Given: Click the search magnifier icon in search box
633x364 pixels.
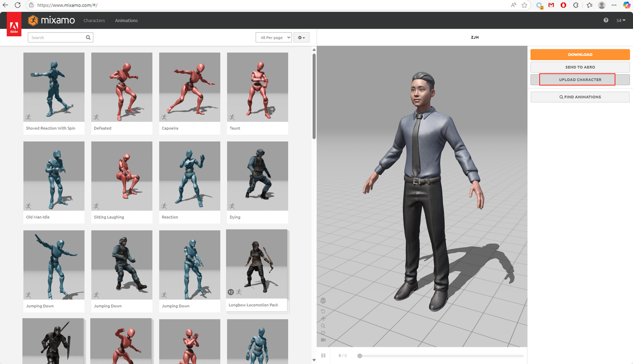Looking at the screenshot, I should [88, 38].
